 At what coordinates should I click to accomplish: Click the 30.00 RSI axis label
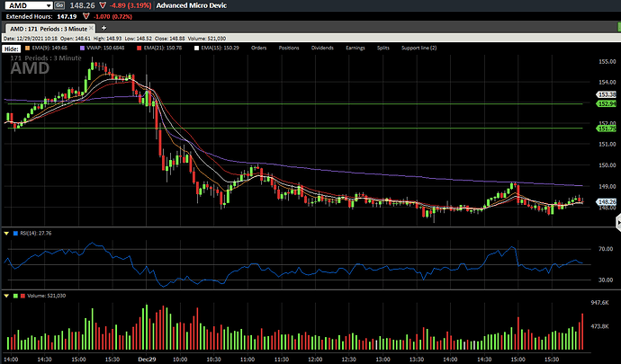pyautogui.click(x=606, y=280)
